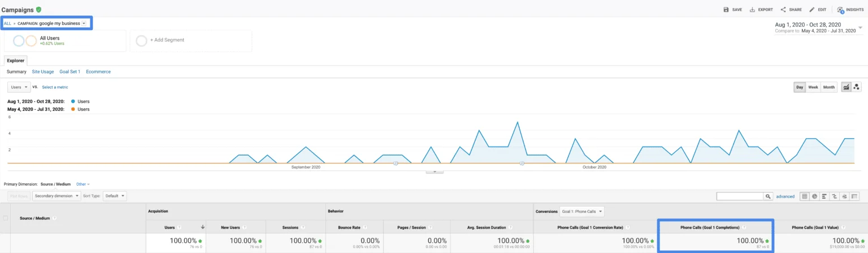Open the Users metric dropdown
The image size is (868, 253).
tap(19, 87)
